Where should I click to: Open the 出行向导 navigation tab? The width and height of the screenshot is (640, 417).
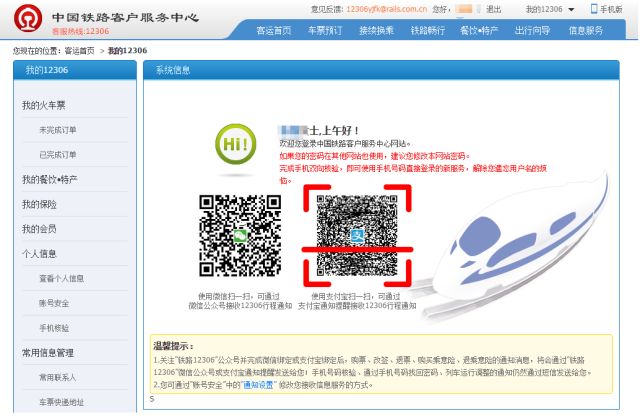tap(532, 31)
